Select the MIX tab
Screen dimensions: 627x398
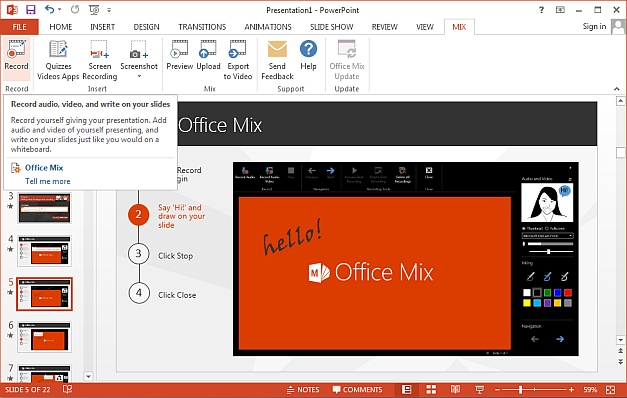pos(459,27)
